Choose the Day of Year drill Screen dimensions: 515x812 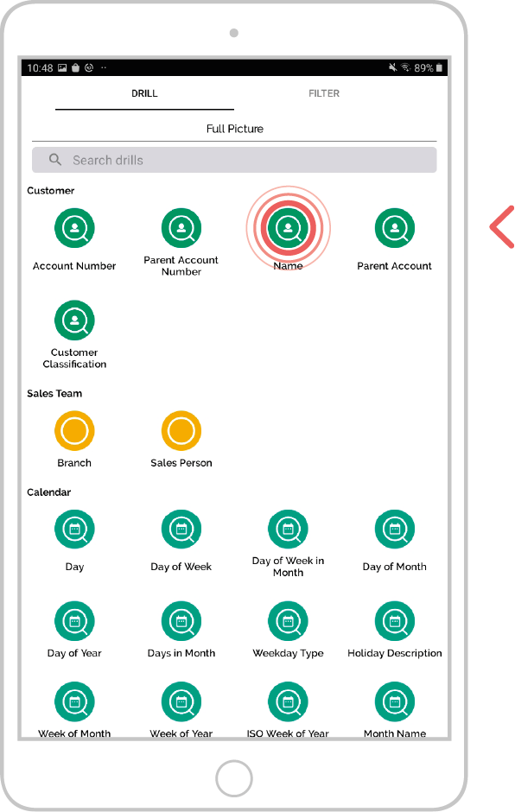(74, 621)
